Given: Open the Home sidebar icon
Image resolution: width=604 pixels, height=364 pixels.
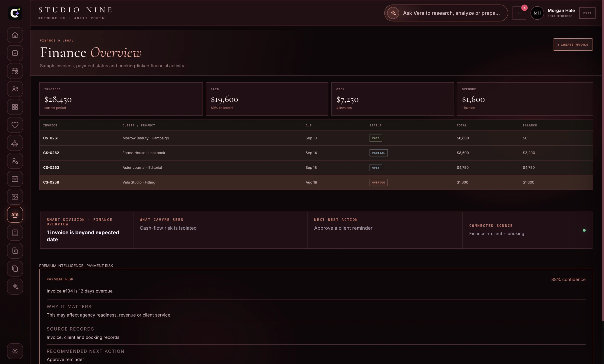Looking at the screenshot, I should tap(15, 35).
